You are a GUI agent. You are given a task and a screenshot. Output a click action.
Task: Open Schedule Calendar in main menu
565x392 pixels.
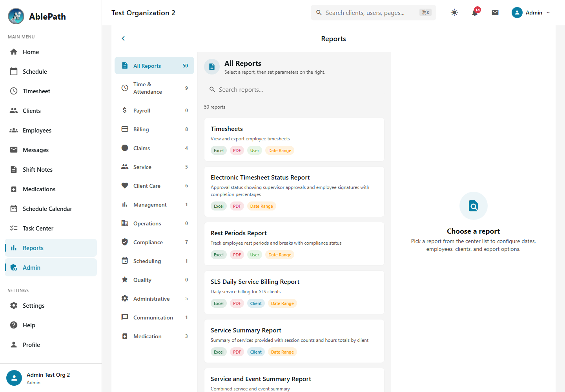tap(51, 209)
